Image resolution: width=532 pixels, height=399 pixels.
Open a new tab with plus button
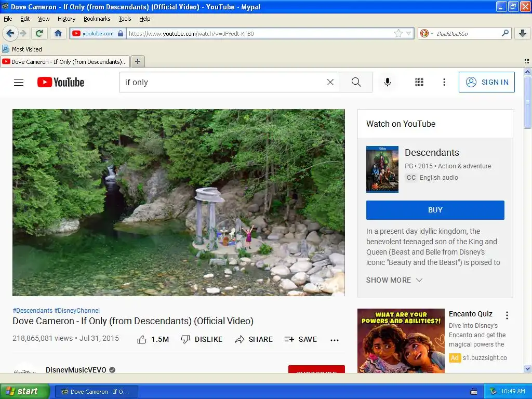pyautogui.click(x=137, y=61)
